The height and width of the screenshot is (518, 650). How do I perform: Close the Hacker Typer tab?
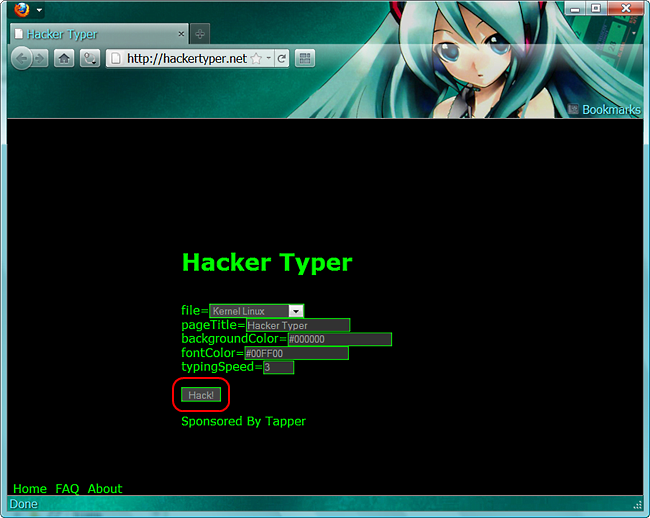point(181,34)
